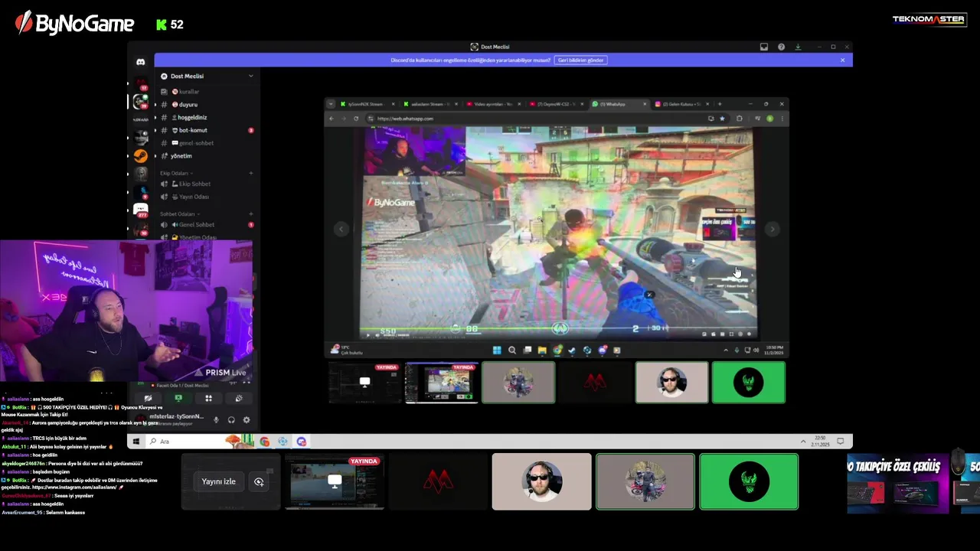The image size is (980, 551).
Task: Open the orange Steam-style server icon
Action: pyautogui.click(x=140, y=156)
